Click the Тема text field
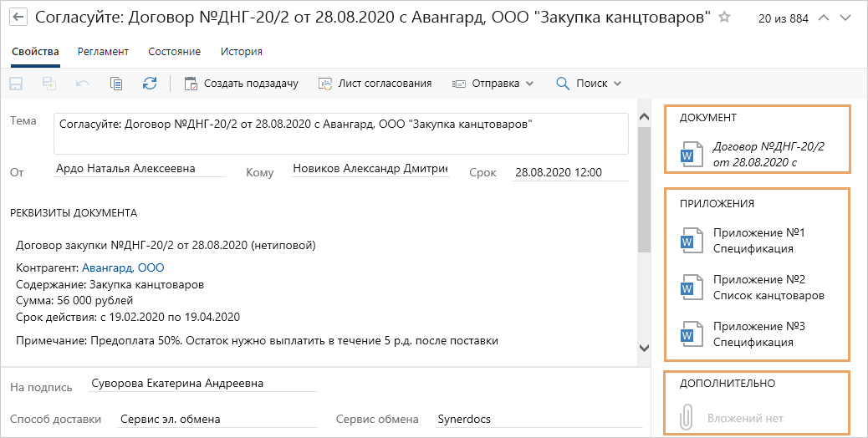 pos(340,134)
